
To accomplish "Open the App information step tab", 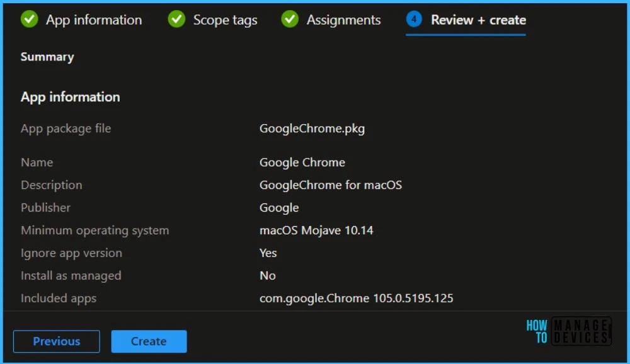I will (81, 20).
